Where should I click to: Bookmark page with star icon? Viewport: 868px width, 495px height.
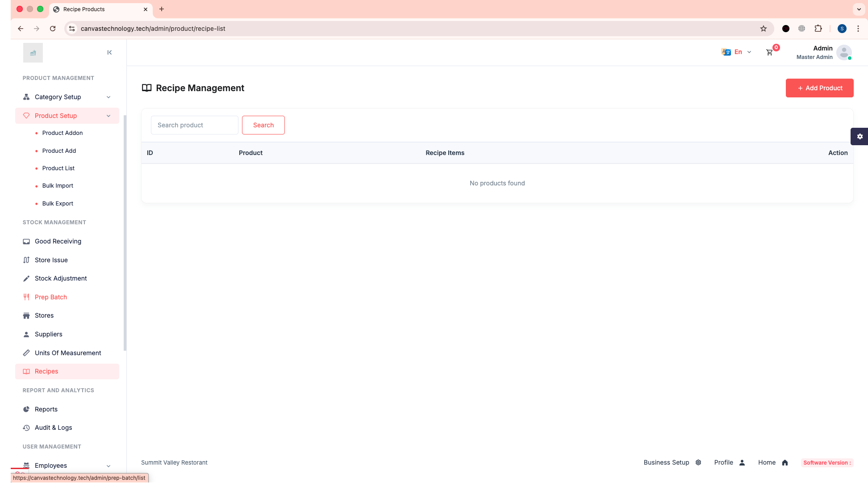[764, 29]
